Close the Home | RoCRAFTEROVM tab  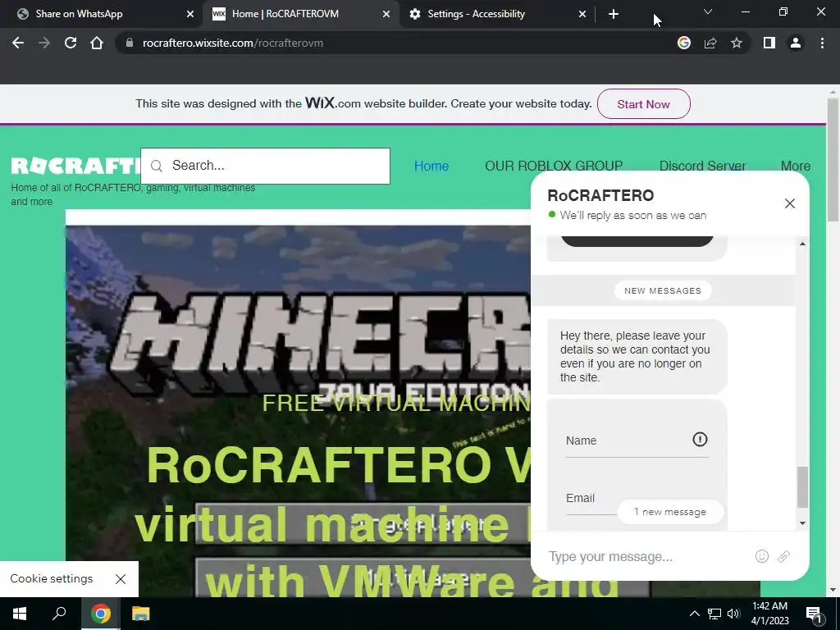(x=386, y=14)
